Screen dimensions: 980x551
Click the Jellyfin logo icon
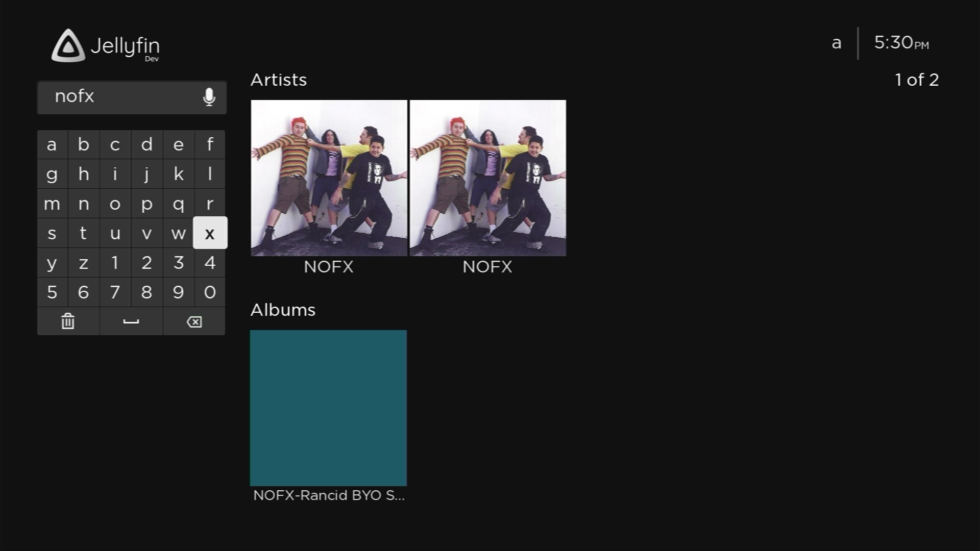pos(68,46)
